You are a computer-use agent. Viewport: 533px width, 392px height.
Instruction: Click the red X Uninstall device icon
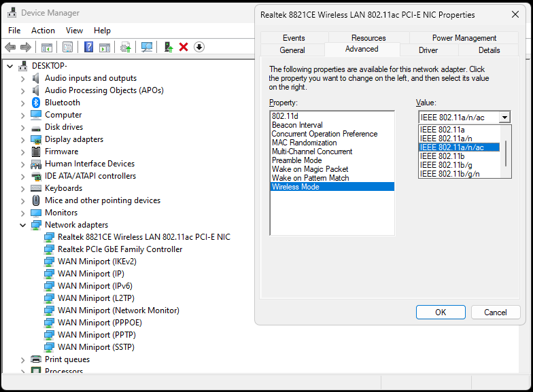coord(184,47)
